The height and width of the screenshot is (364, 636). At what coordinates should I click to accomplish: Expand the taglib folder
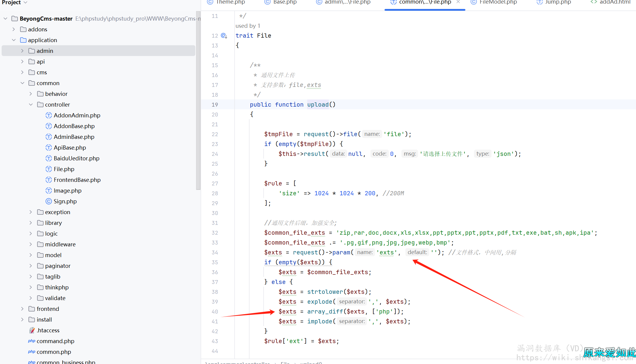[31, 277]
